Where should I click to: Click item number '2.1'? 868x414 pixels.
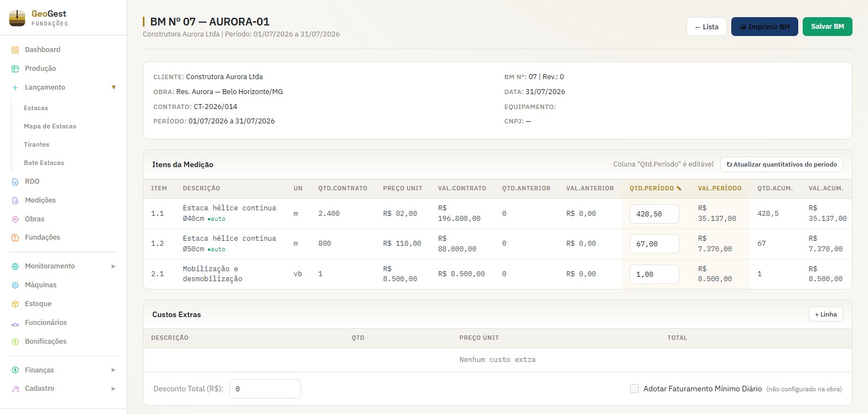(x=157, y=274)
